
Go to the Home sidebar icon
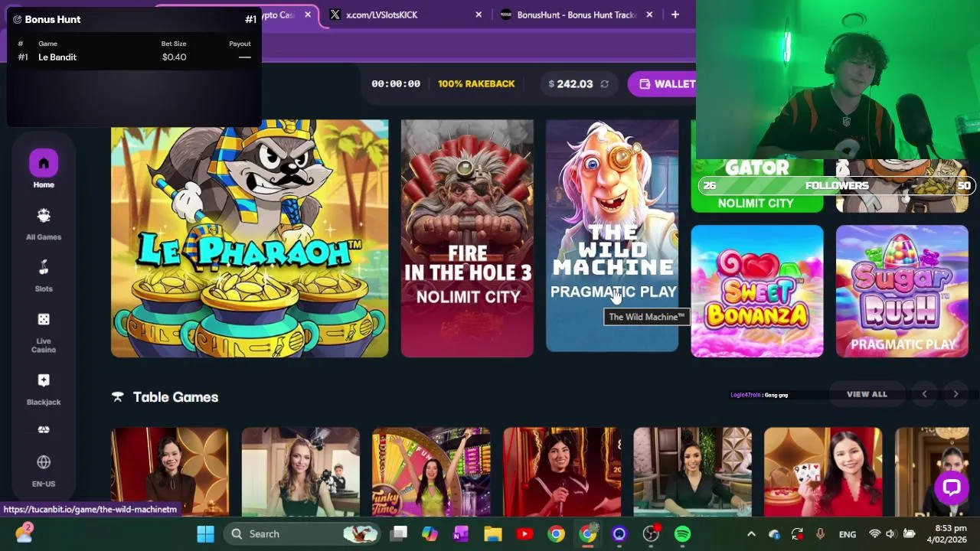[x=44, y=163]
